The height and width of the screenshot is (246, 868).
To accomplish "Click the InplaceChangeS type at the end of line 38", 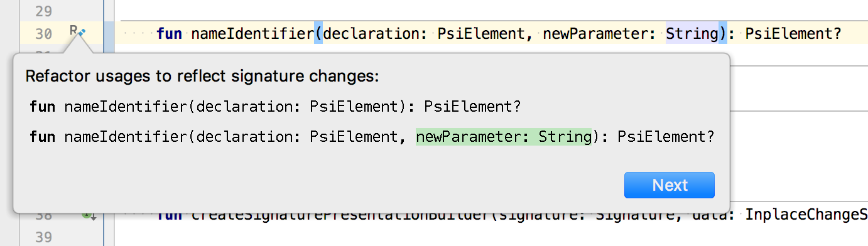I will click(x=806, y=216).
